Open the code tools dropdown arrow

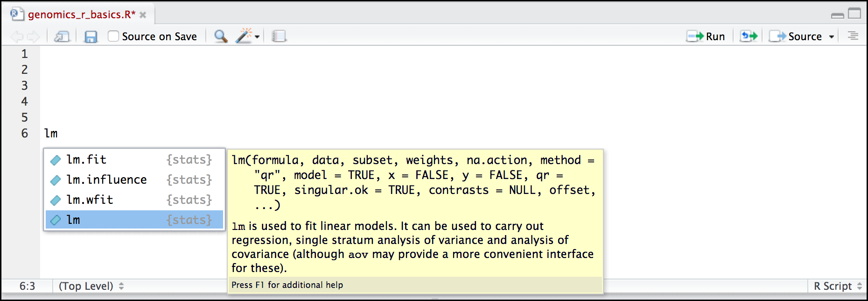click(x=258, y=36)
